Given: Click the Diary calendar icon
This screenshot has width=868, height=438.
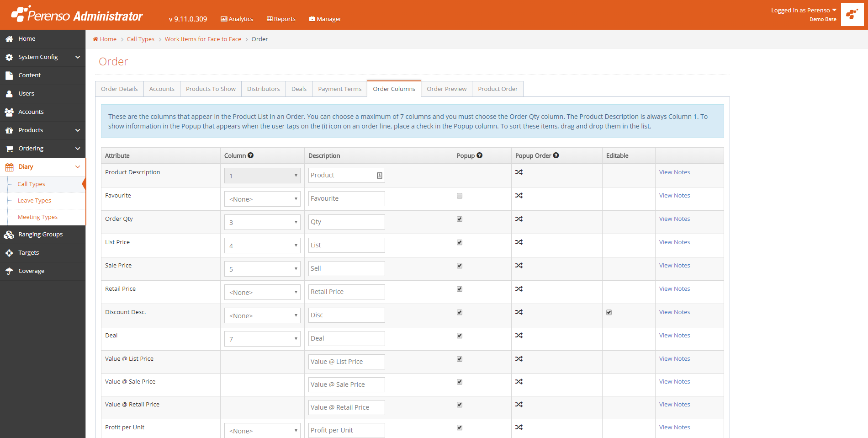Looking at the screenshot, I should [x=9, y=167].
